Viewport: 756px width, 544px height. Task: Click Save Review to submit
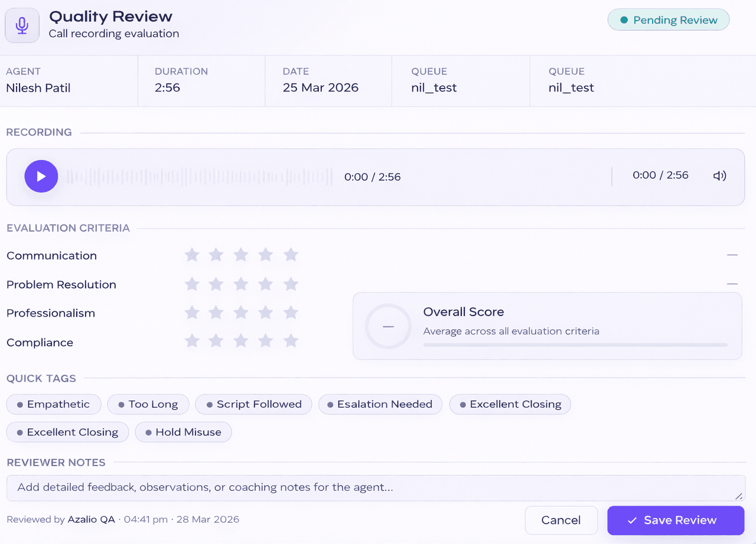pos(675,520)
